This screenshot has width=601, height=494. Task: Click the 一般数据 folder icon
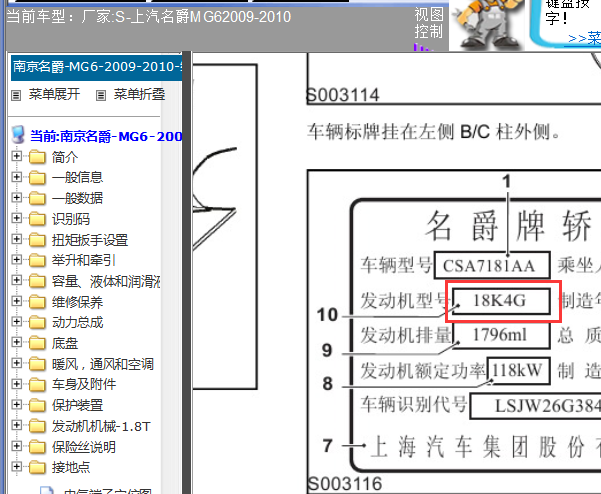[37, 198]
